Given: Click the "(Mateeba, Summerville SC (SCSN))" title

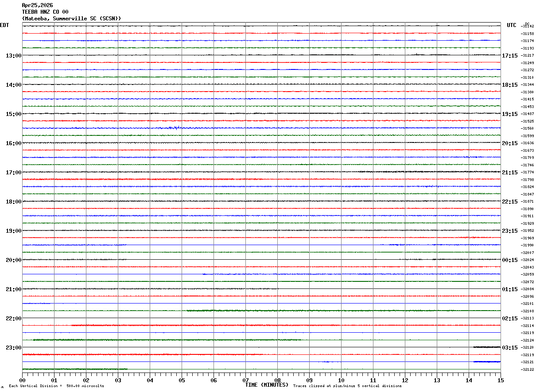Looking at the screenshot, I should pyautogui.click(x=71, y=19).
